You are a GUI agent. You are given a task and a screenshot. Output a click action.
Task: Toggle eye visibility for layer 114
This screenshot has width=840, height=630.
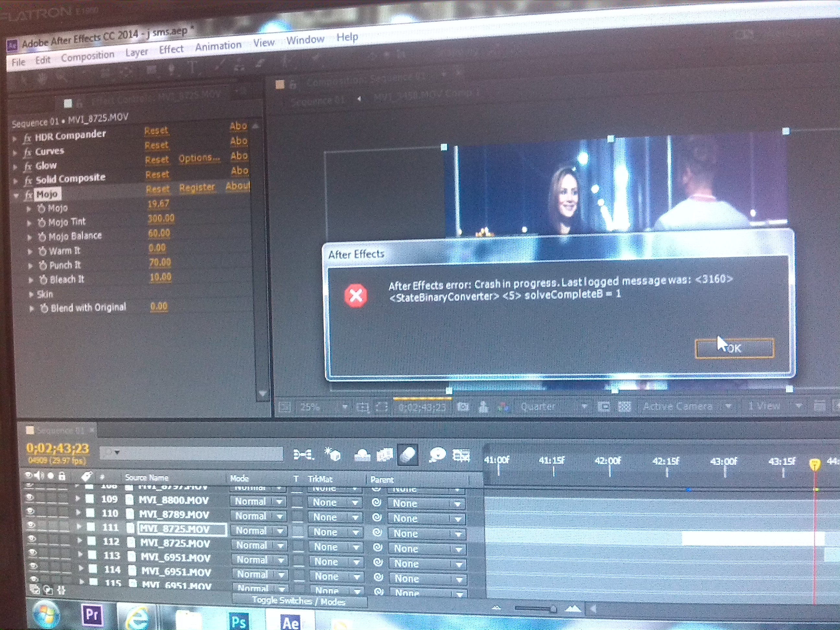[33, 566]
